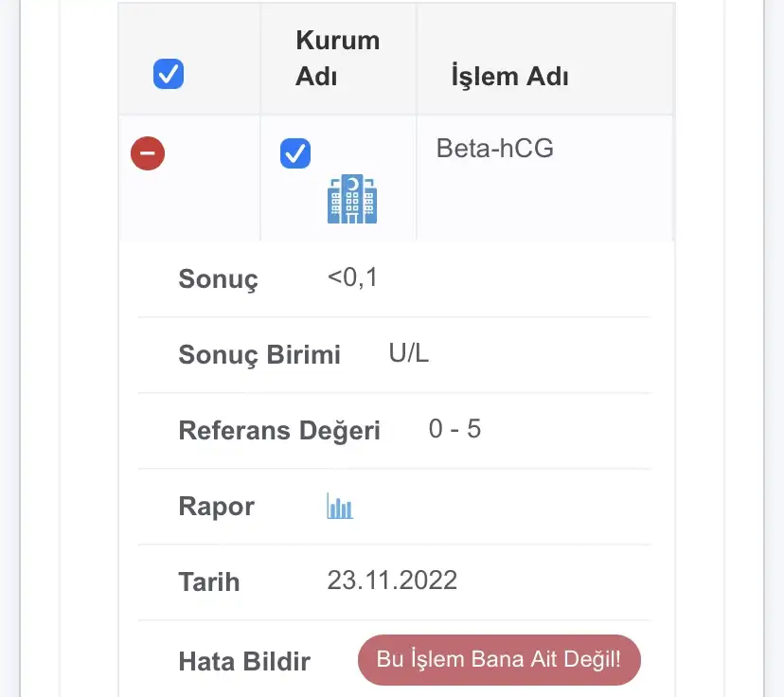
Task: Click the hospital building icon
Action: click(x=352, y=199)
